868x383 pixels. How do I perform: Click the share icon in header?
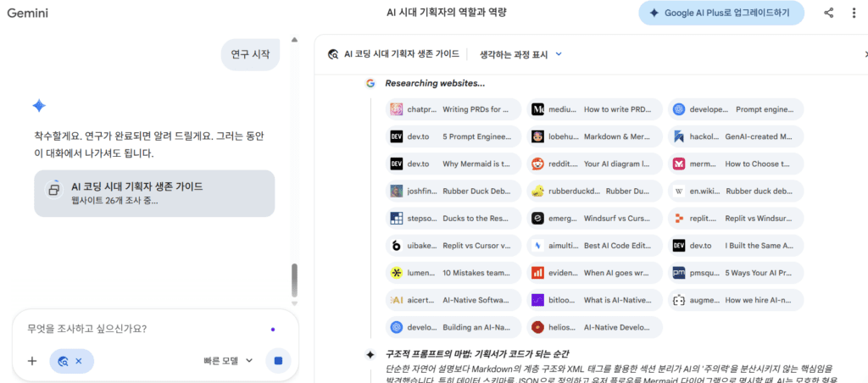828,14
